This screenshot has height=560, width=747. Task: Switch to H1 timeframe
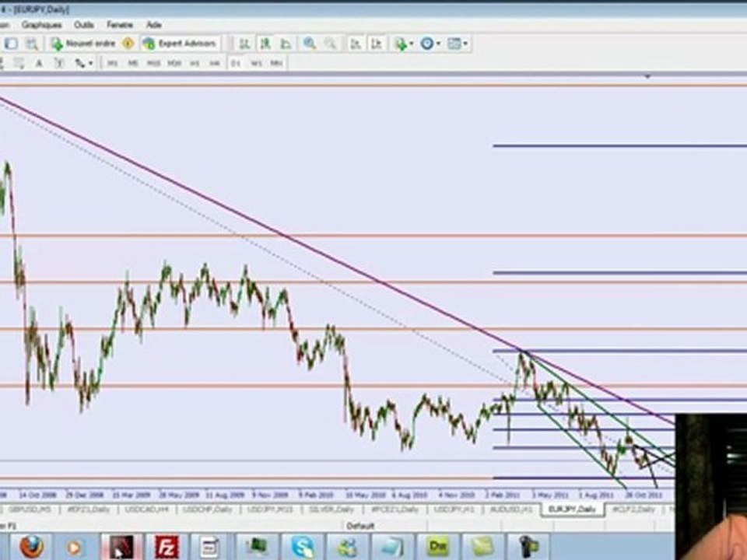195,63
